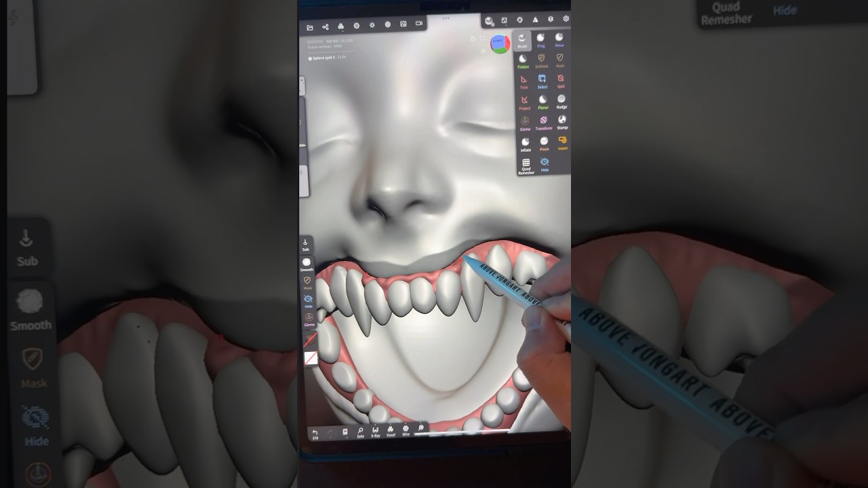The image size is (868, 488).
Task: Open the alpha swatch with red slash
Action: click(311, 358)
